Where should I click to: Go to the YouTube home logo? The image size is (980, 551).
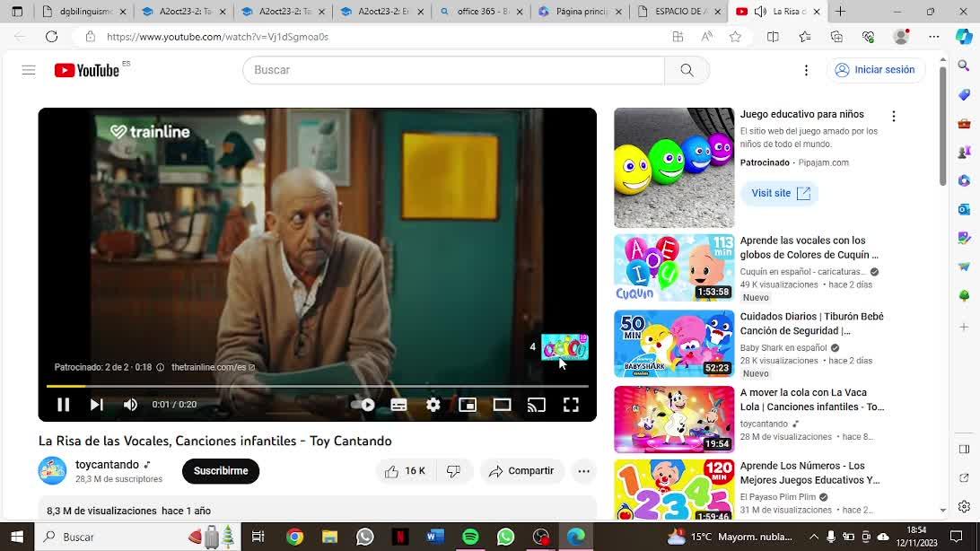coord(87,70)
